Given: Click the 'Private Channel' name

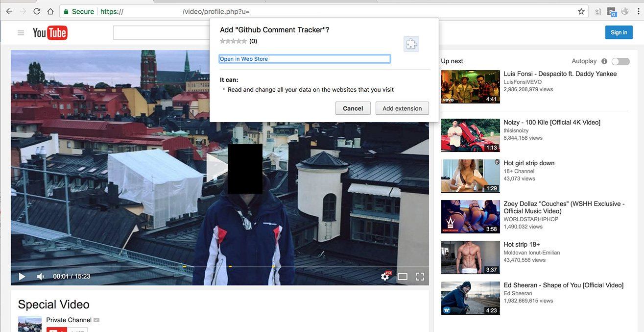Looking at the screenshot, I should [x=69, y=320].
